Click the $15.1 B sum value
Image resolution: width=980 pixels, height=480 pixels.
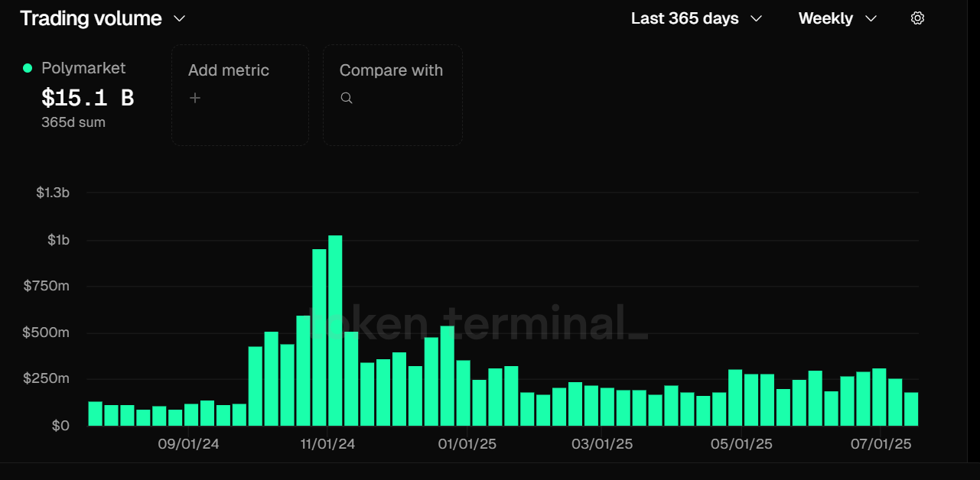click(87, 98)
